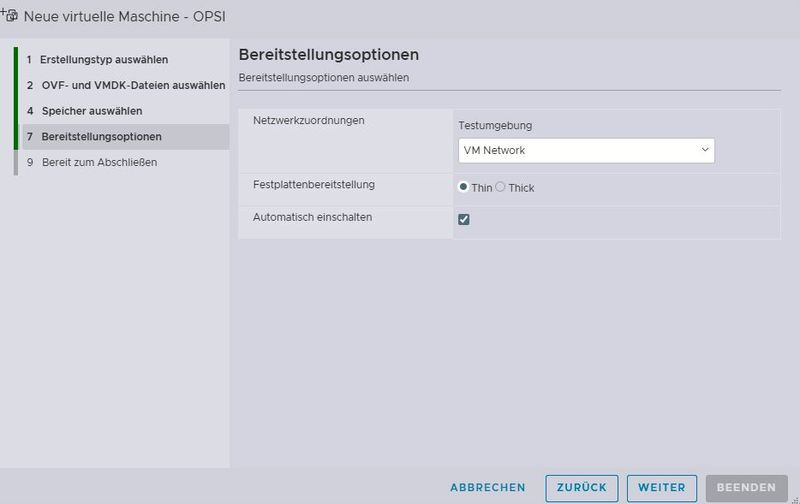Select Thin disk provisioning
Viewport: 800px width, 504px height.
463,187
